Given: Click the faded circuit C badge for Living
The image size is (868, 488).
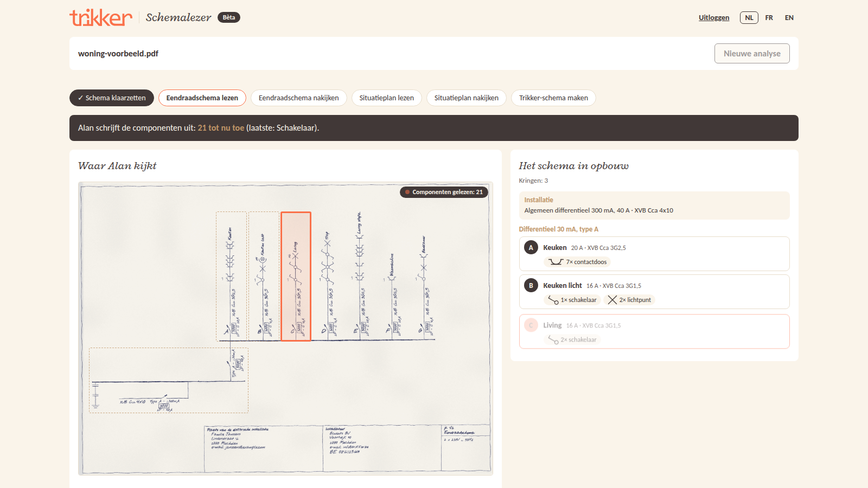Looking at the screenshot, I should pyautogui.click(x=531, y=325).
